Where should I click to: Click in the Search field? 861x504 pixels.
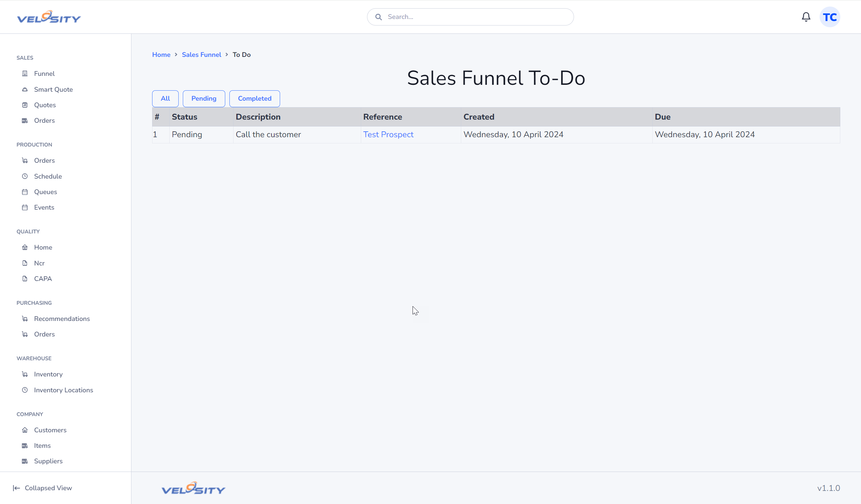point(470,17)
